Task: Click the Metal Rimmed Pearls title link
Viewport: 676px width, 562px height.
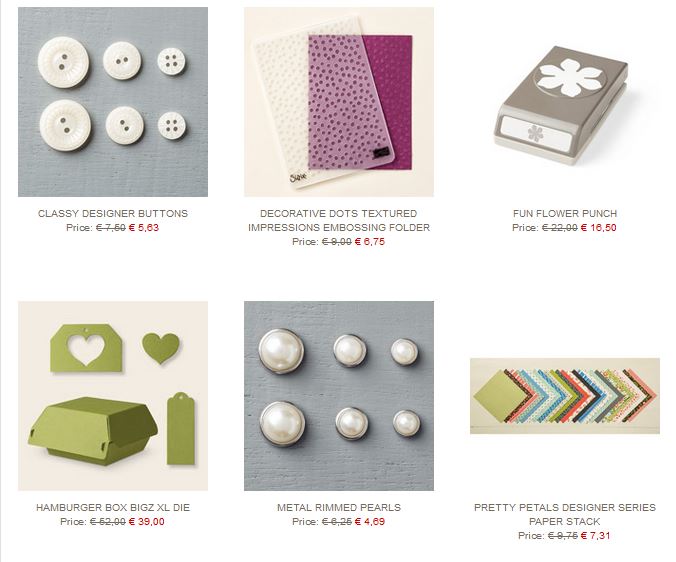Action: (339, 507)
